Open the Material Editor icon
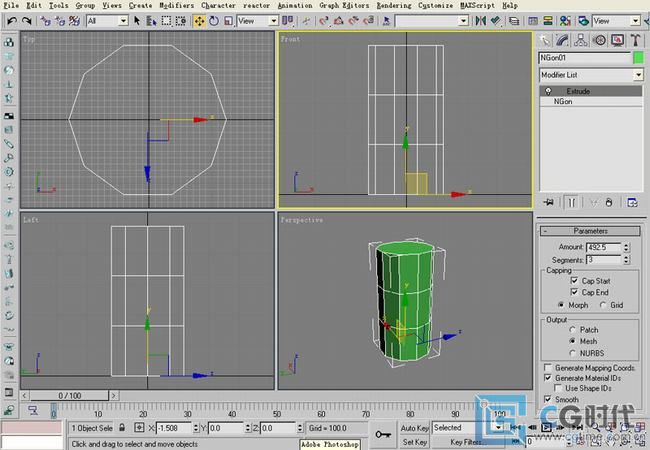The image size is (650, 450). (x=565, y=20)
